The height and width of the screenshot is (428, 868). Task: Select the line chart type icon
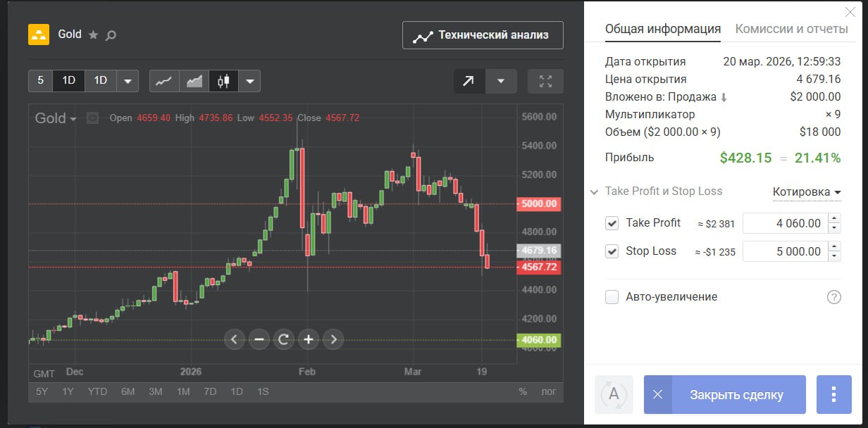click(x=164, y=81)
